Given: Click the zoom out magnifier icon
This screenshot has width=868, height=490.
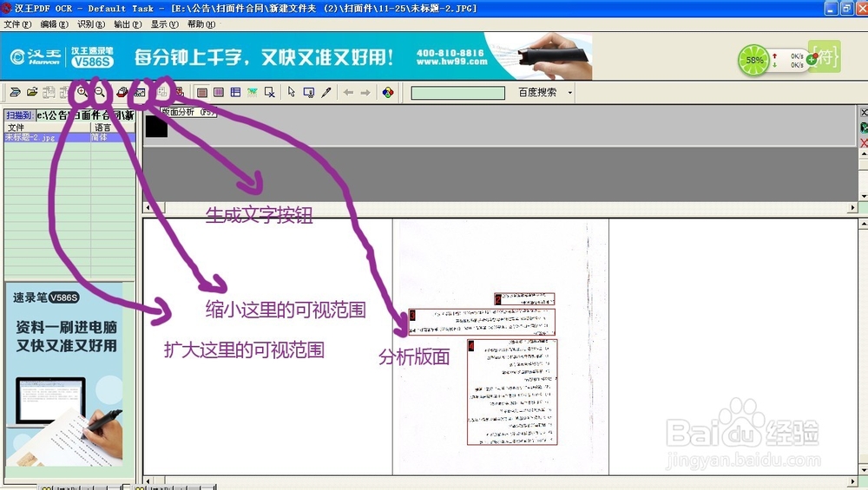Looking at the screenshot, I should (x=100, y=92).
